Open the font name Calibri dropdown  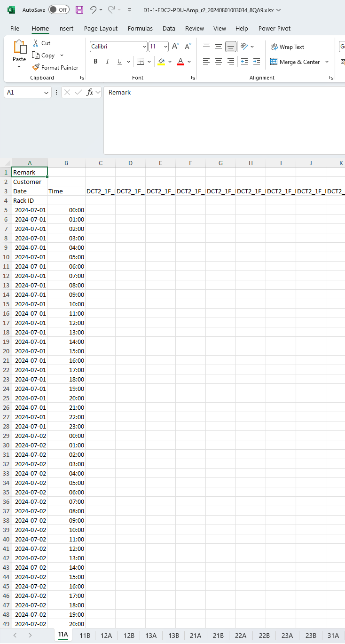tap(144, 47)
